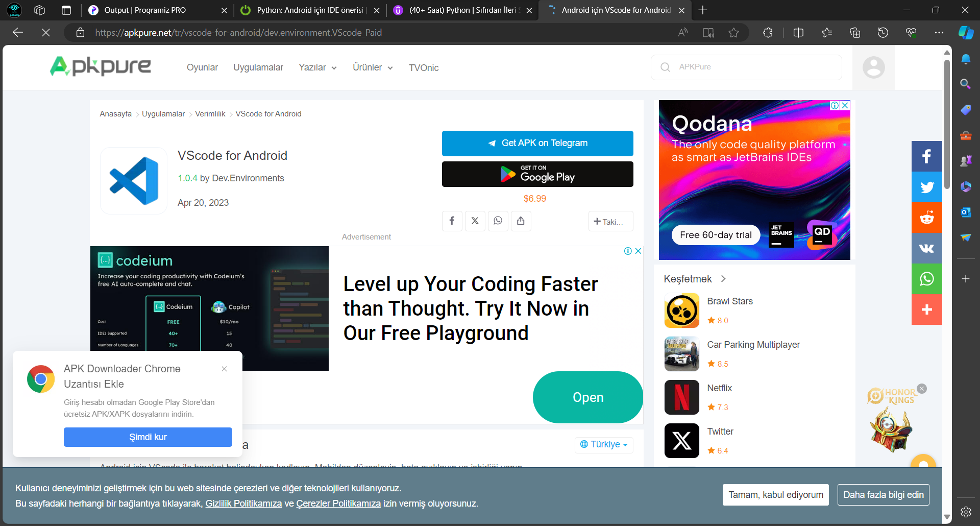Click the Get it on Google Play button
Screen dimensions: 980x526
(537, 174)
